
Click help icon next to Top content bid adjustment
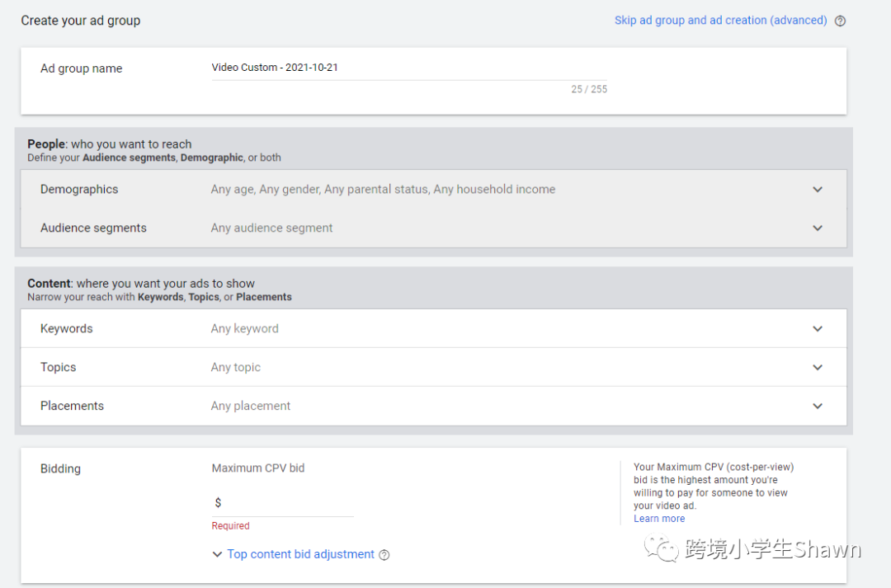384,555
